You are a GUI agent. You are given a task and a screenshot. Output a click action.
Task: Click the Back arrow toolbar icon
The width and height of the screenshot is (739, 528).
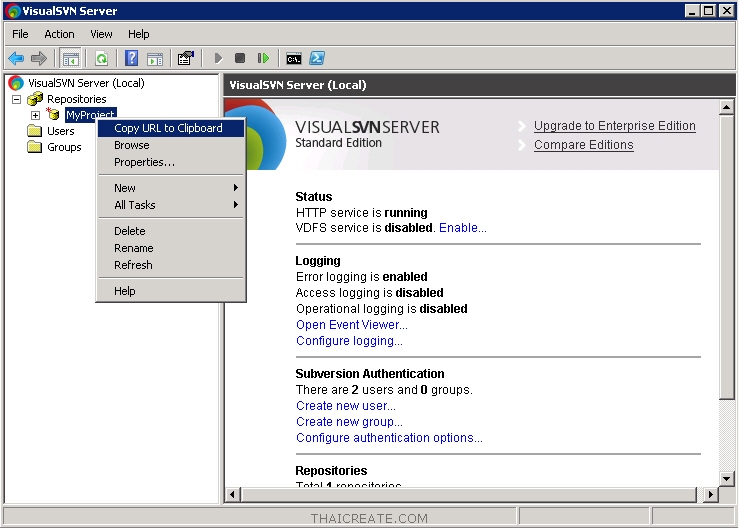(x=16, y=58)
